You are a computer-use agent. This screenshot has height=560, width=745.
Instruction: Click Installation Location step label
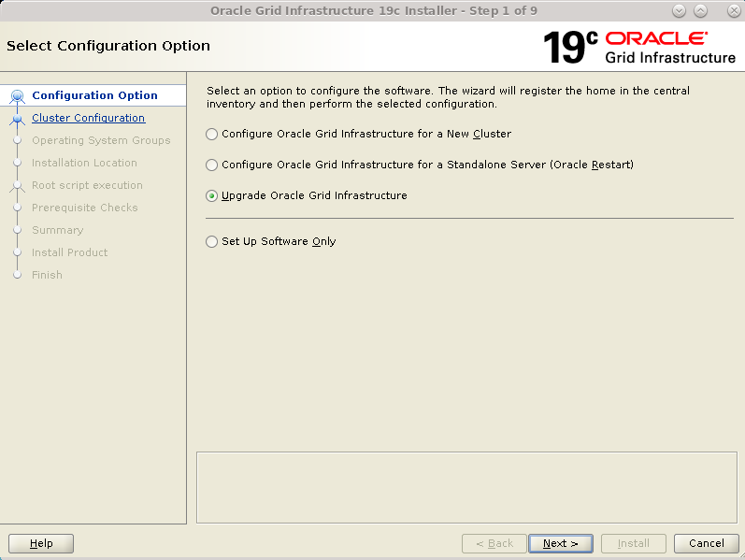pos(84,163)
